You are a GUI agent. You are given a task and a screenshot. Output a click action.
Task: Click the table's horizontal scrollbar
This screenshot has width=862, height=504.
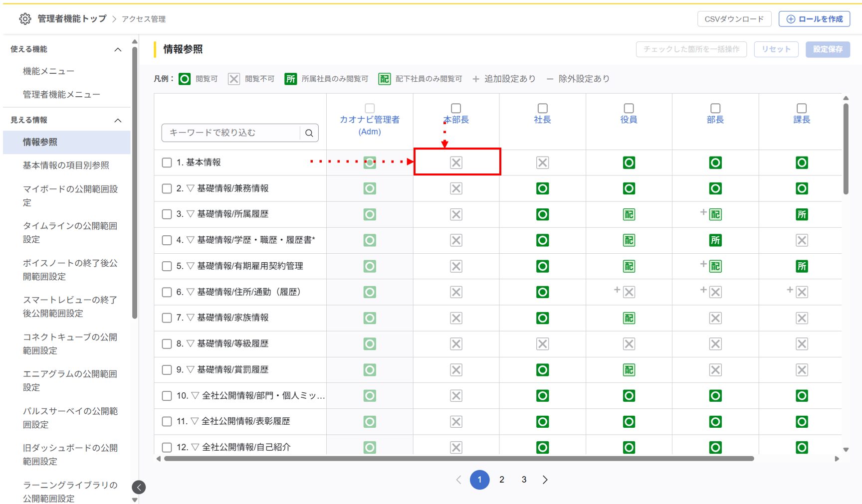click(459, 459)
